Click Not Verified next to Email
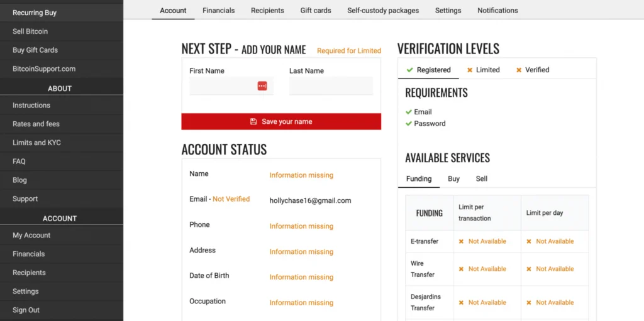The height and width of the screenshot is (321, 644). (231, 199)
